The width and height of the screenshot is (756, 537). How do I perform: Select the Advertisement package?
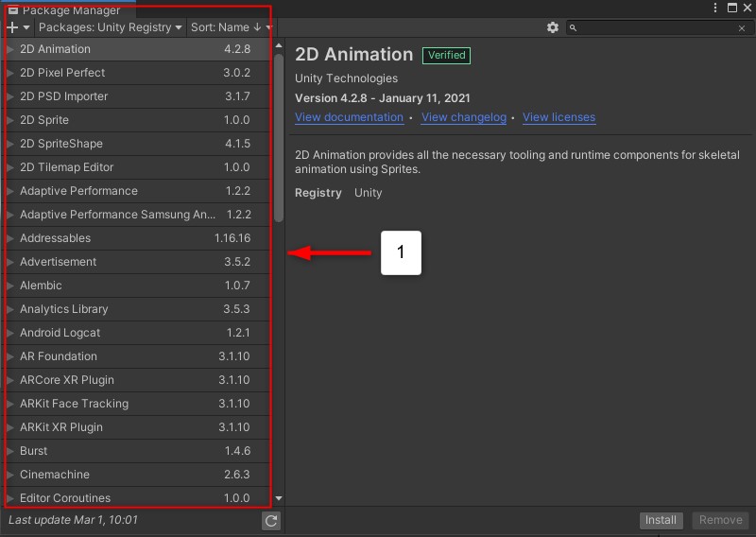137,262
